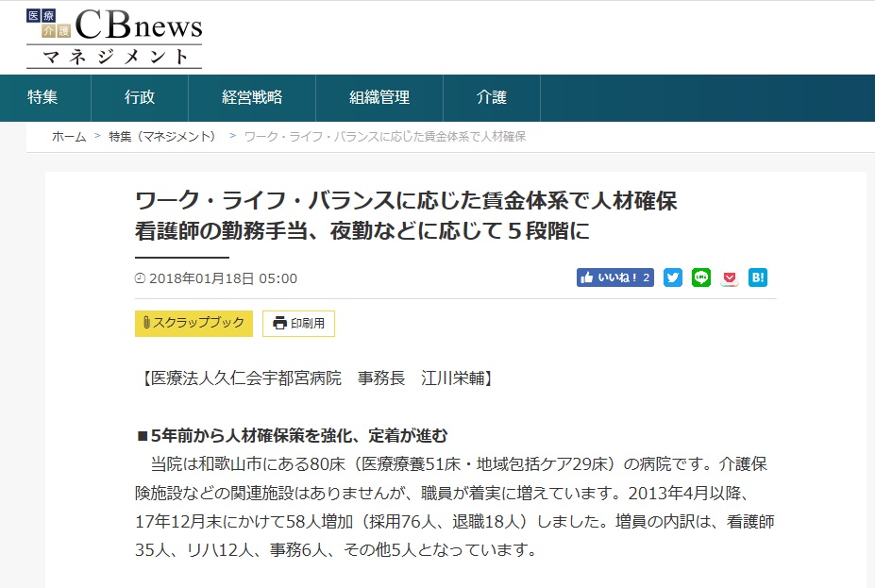
Task: Click the article headline ワーク・ライフ・バランスに応じた賃金体系
Action: (406, 200)
